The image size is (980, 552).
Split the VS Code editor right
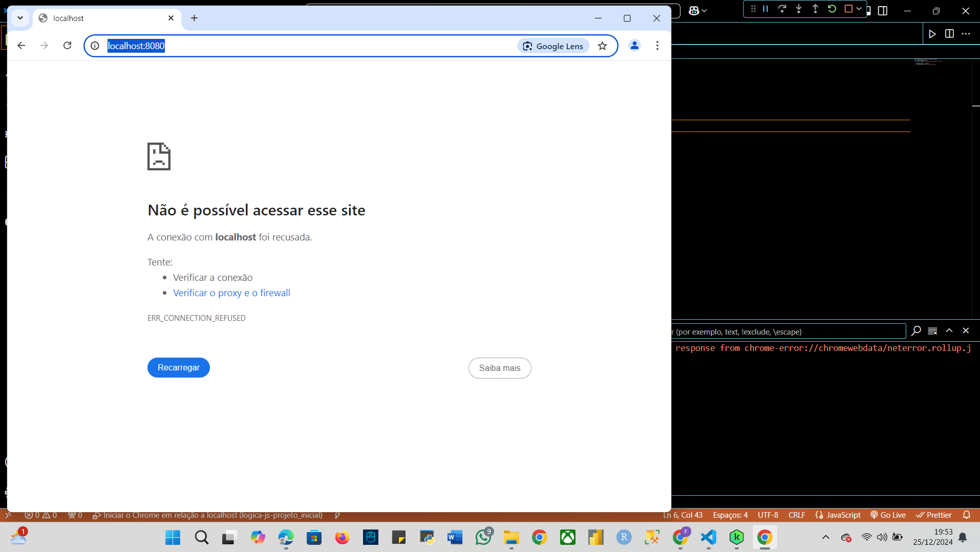[x=949, y=34]
